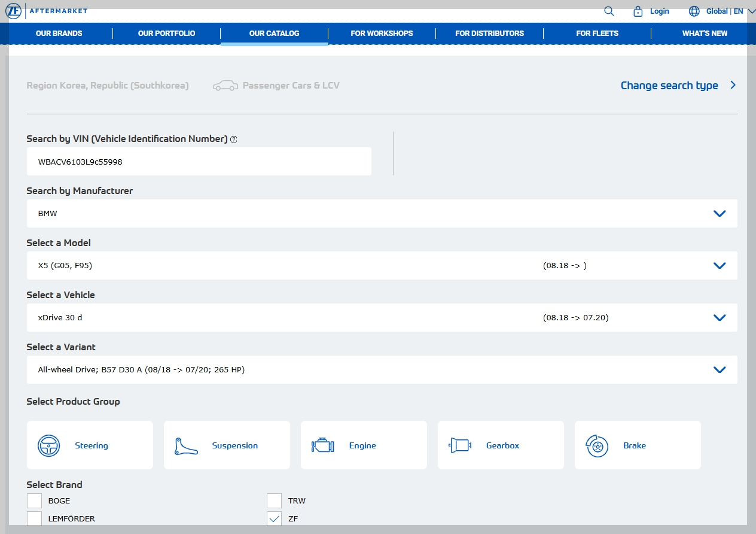
Task: Click the (08.18 -> ) model date text
Action: coord(565,266)
